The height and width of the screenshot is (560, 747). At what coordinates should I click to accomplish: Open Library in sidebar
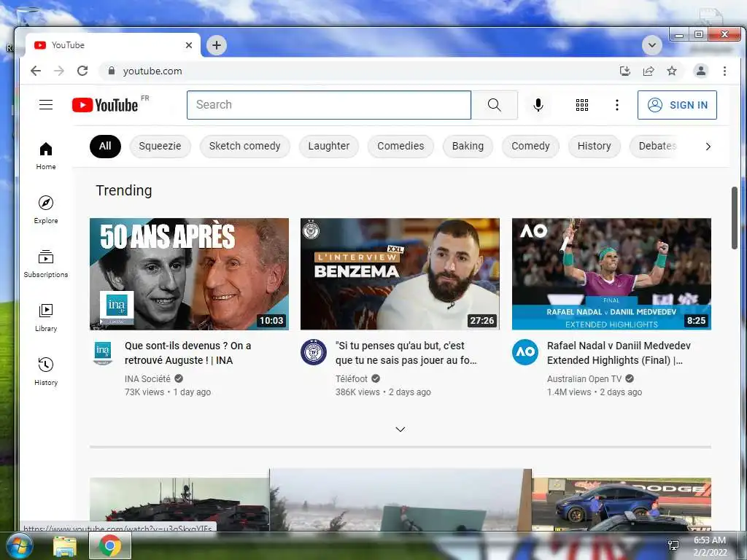46,318
